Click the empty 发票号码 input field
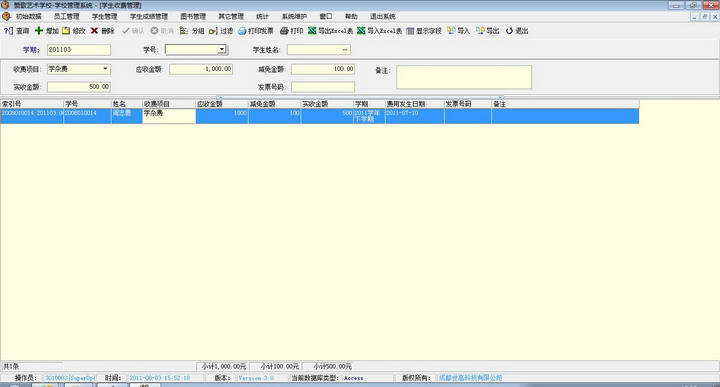 pyautogui.click(x=323, y=87)
